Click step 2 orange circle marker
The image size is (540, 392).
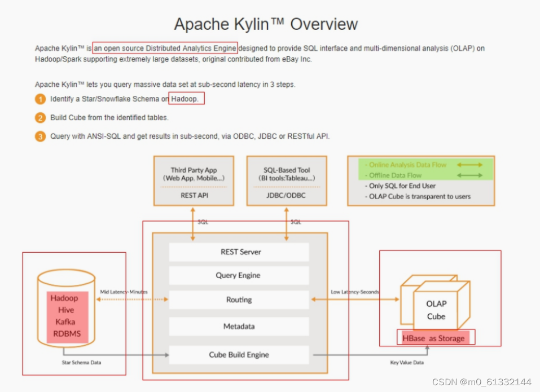click(x=40, y=117)
